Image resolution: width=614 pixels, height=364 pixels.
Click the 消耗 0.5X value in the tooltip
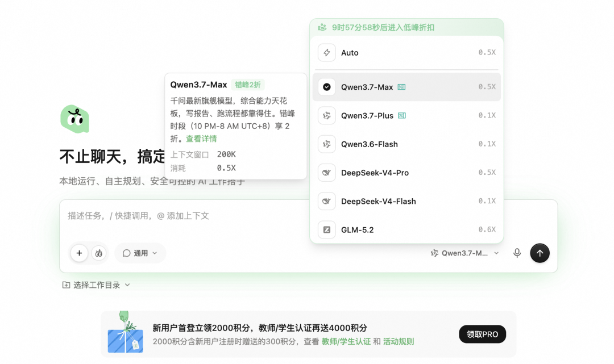[226, 168]
